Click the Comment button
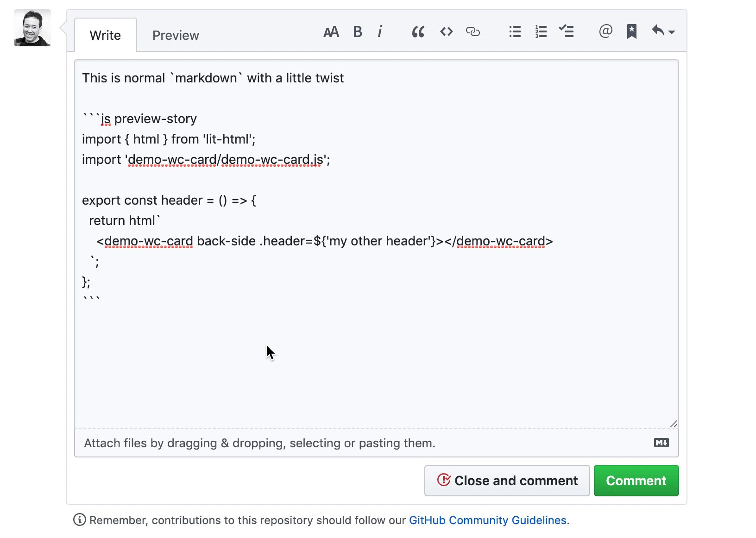Image resolution: width=756 pixels, height=538 pixels. (x=636, y=481)
